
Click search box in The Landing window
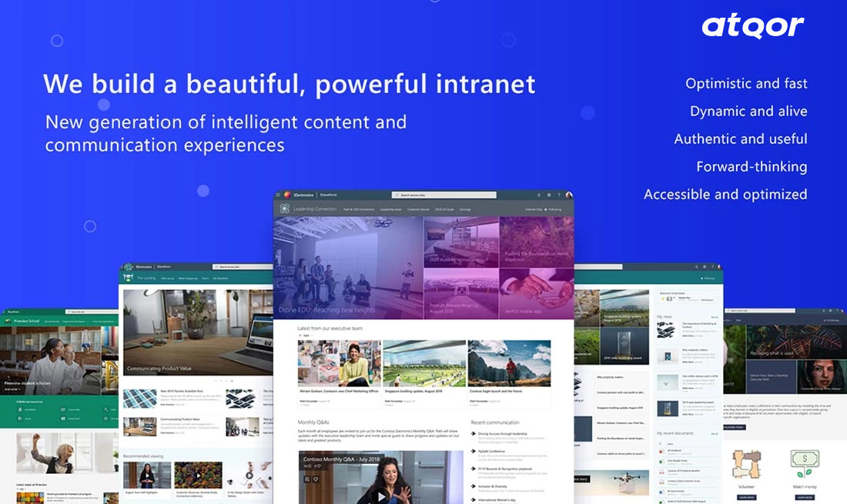tap(242, 266)
